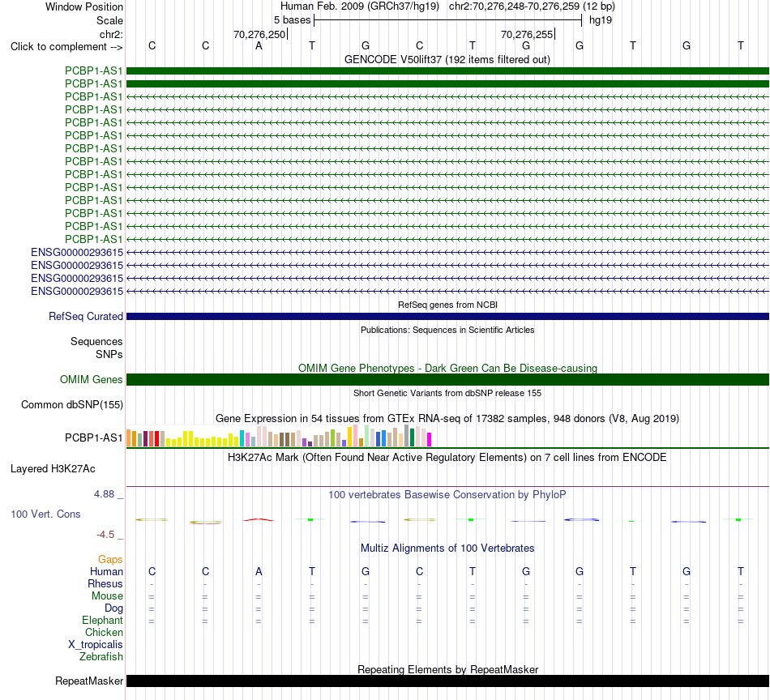Select the black RepeatMasker bar
Image resolution: width=770 pixels, height=700 pixels.
[x=447, y=681]
